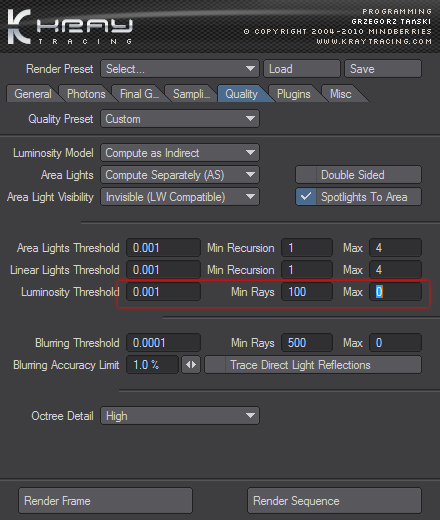Start rendering with Render Frame
This screenshot has width=440, height=520.
[x=105, y=501]
